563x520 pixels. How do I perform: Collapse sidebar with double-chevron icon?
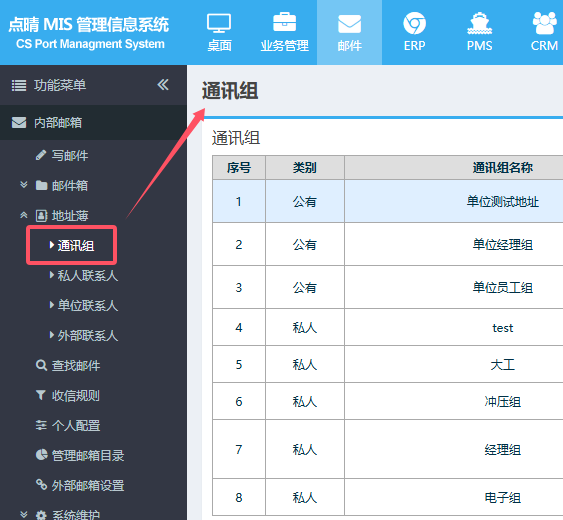(x=163, y=85)
